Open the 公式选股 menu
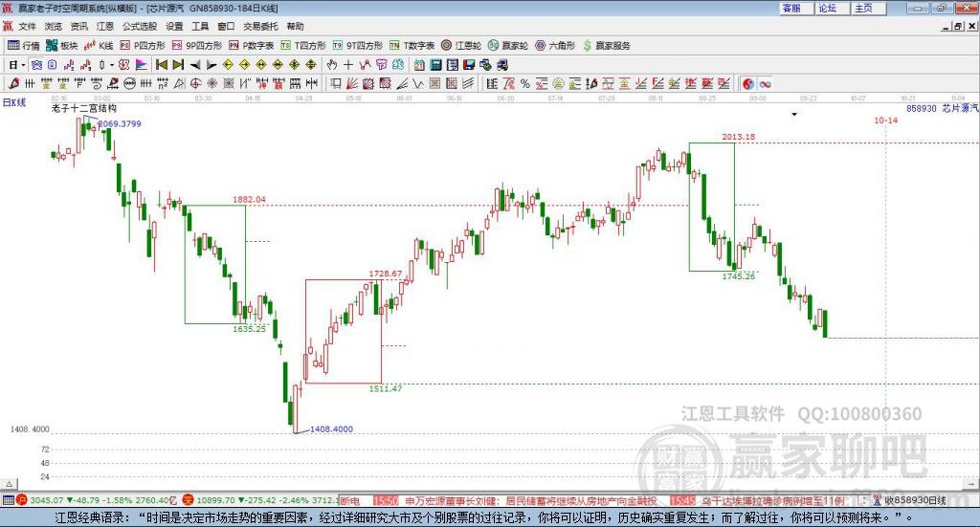Viewport: 980px width, 527px height. 140,26
